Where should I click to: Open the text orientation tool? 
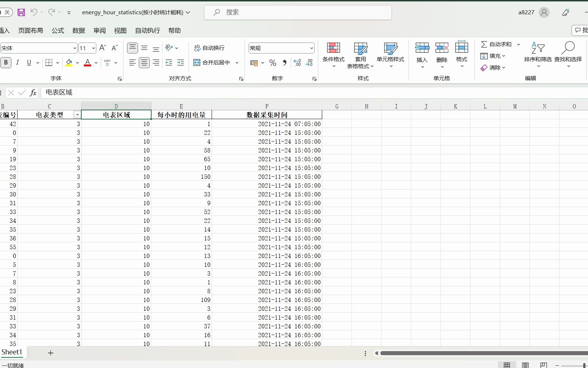(169, 48)
